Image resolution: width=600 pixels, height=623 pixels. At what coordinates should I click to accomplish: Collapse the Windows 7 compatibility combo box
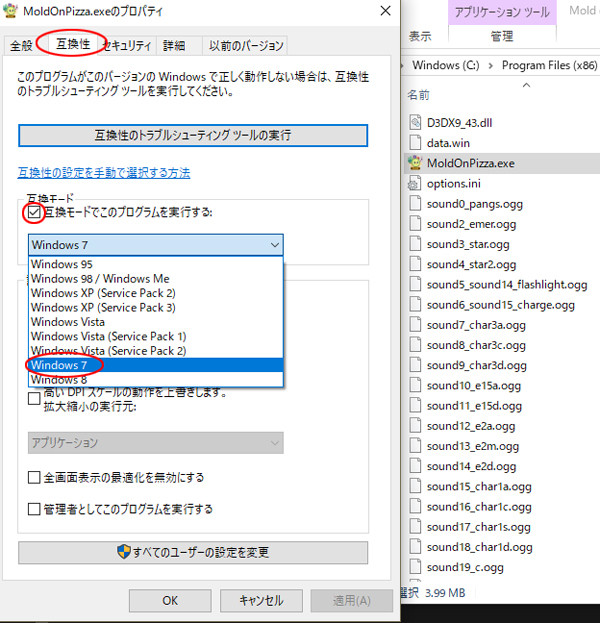[x=155, y=245]
